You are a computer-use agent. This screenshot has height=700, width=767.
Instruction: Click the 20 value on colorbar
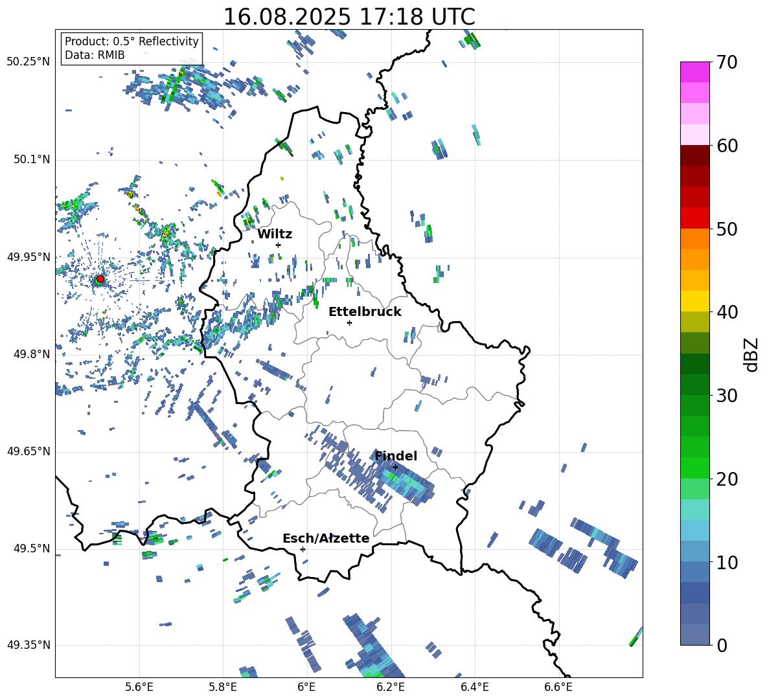727,479
